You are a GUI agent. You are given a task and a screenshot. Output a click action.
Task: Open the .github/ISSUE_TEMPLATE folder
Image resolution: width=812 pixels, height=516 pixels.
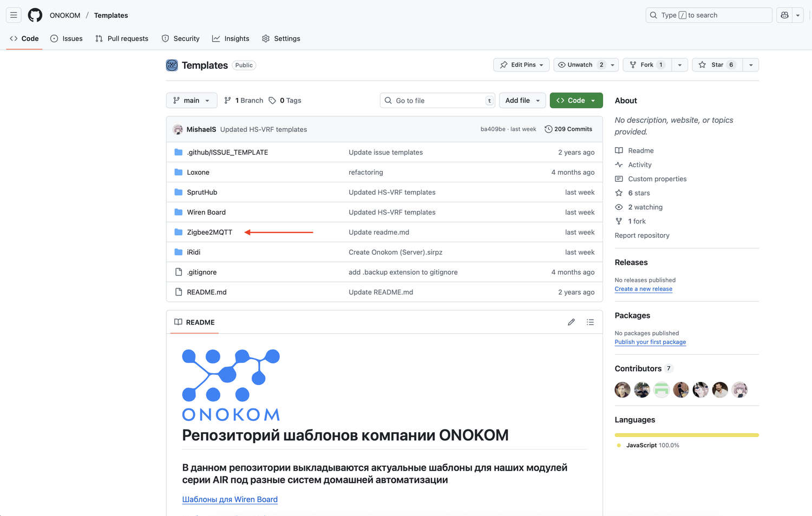click(x=227, y=153)
